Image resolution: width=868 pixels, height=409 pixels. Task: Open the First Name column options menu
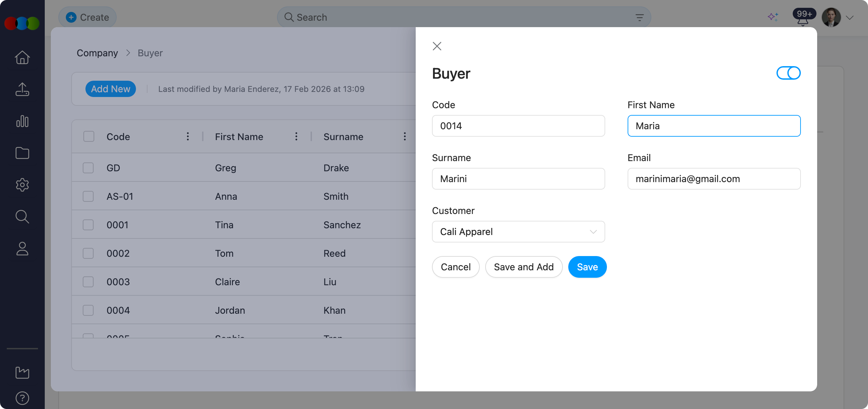[x=296, y=137]
